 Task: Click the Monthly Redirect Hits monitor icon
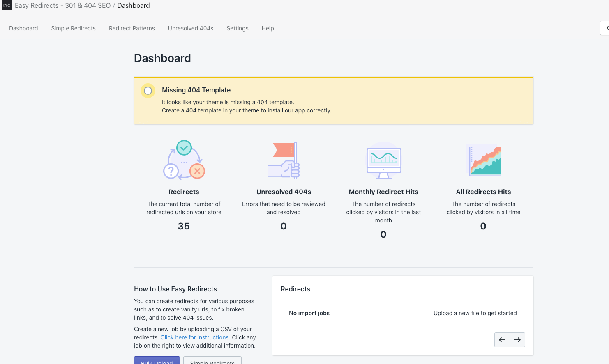point(384,161)
